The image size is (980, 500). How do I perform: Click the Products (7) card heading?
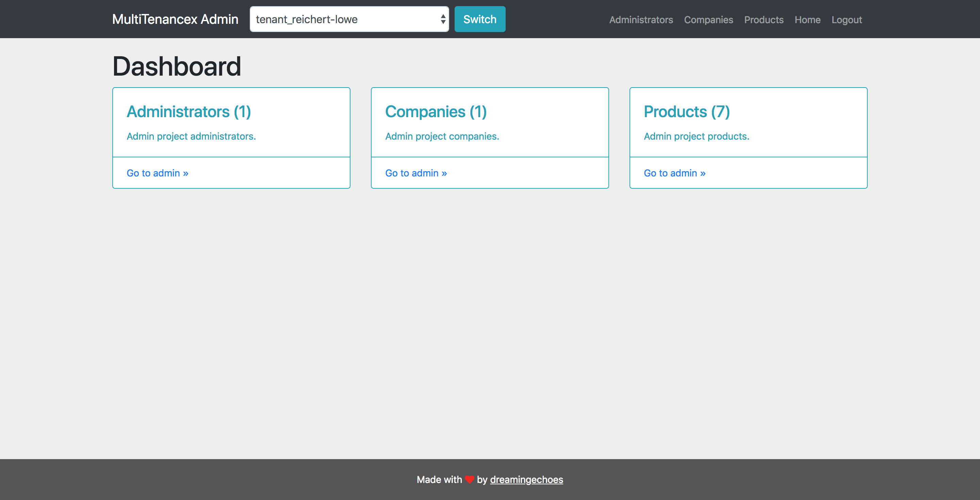tap(686, 112)
